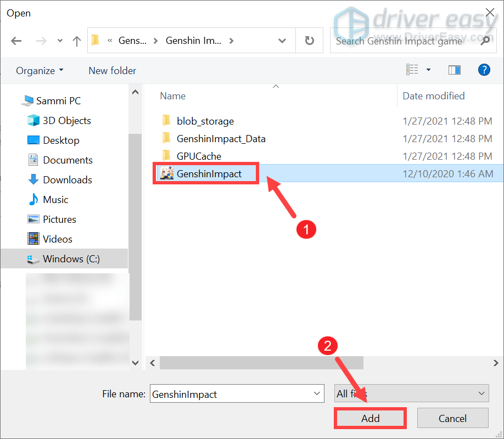Click the navigation pane vertical scrollbar
Screen dimensions: 504x439
pos(135,227)
